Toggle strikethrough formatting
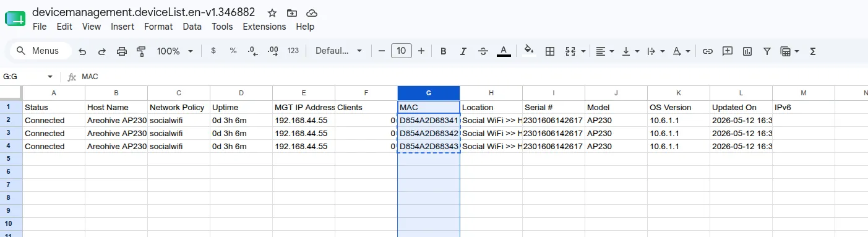868x237 pixels. pyautogui.click(x=483, y=51)
